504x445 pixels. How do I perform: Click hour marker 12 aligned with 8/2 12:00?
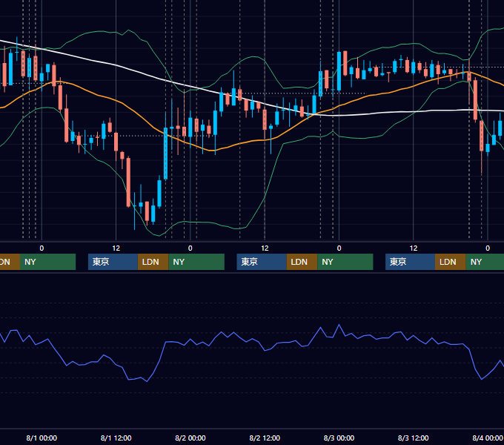[x=265, y=248]
